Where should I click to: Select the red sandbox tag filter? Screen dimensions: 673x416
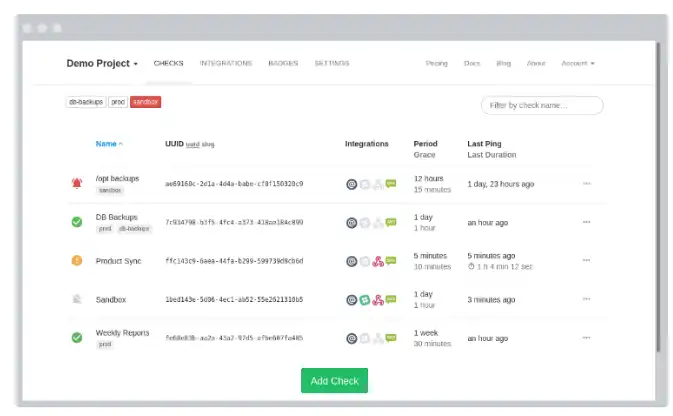click(x=146, y=102)
